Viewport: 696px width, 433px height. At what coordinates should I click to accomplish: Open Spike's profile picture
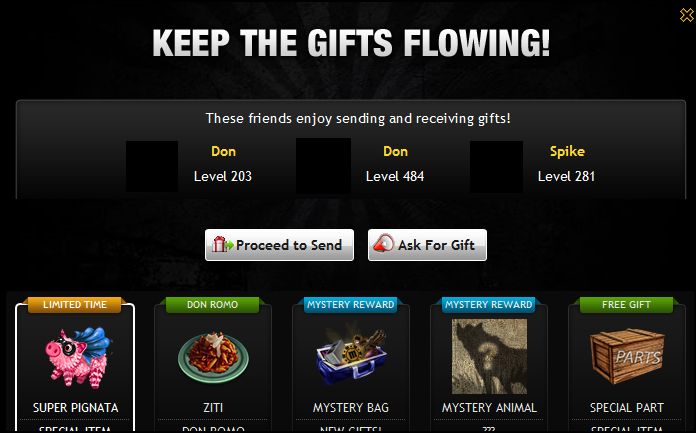(x=496, y=167)
